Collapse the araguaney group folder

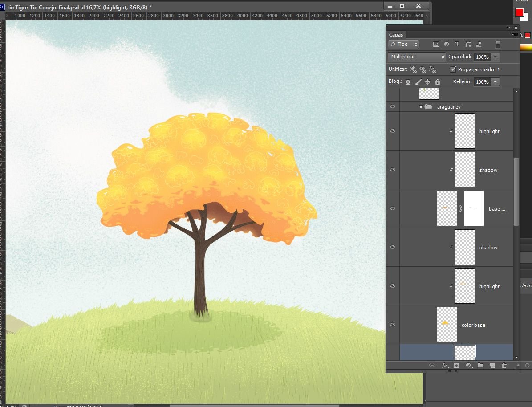pyautogui.click(x=421, y=107)
